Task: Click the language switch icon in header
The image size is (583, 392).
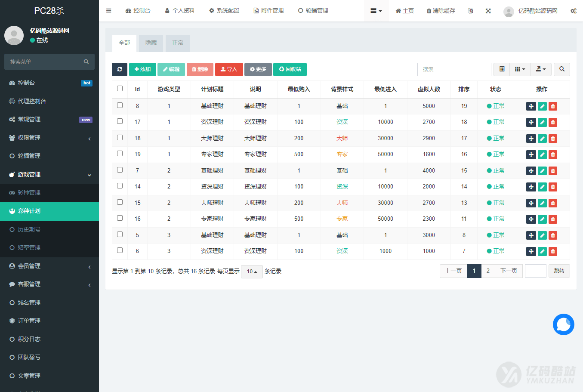Action: pyautogui.click(x=470, y=11)
